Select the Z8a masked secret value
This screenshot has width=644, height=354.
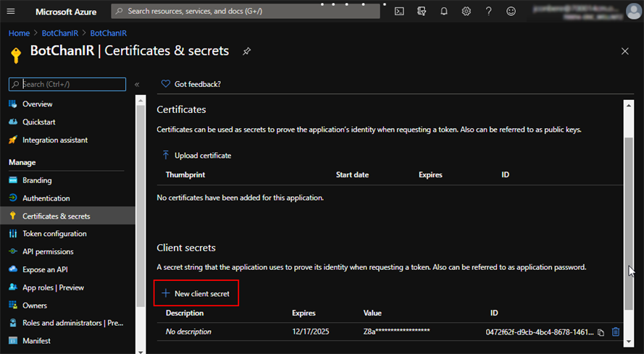[396, 332]
